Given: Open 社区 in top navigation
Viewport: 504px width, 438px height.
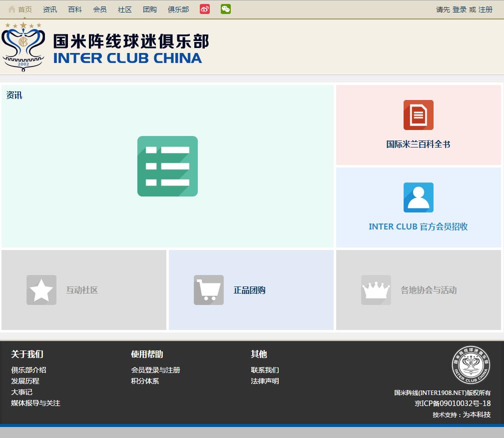Looking at the screenshot, I should point(125,9).
